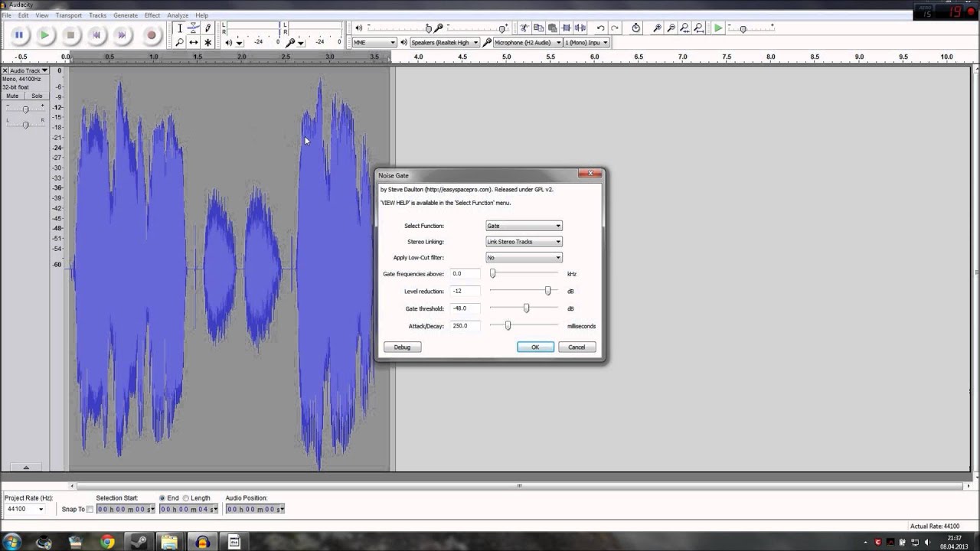This screenshot has height=551, width=980.
Task: Open the Microphone (H2 Audio) input dropdown
Action: coord(528,43)
